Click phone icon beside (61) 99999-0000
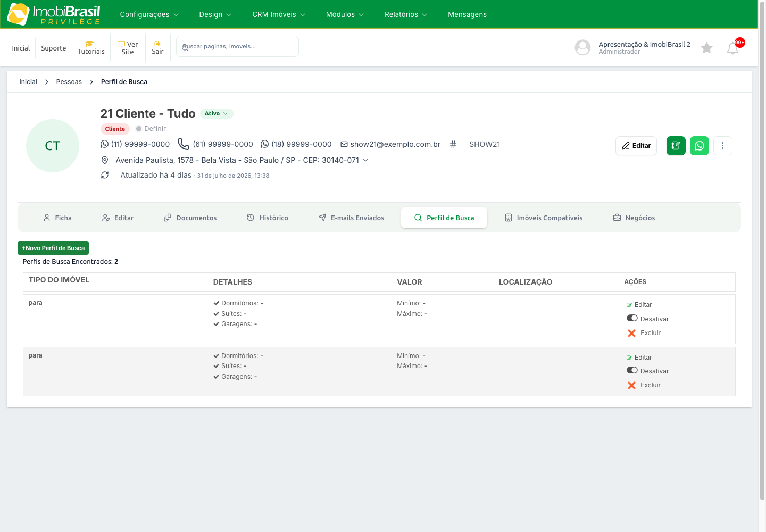766x532 pixels. pyautogui.click(x=184, y=144)
